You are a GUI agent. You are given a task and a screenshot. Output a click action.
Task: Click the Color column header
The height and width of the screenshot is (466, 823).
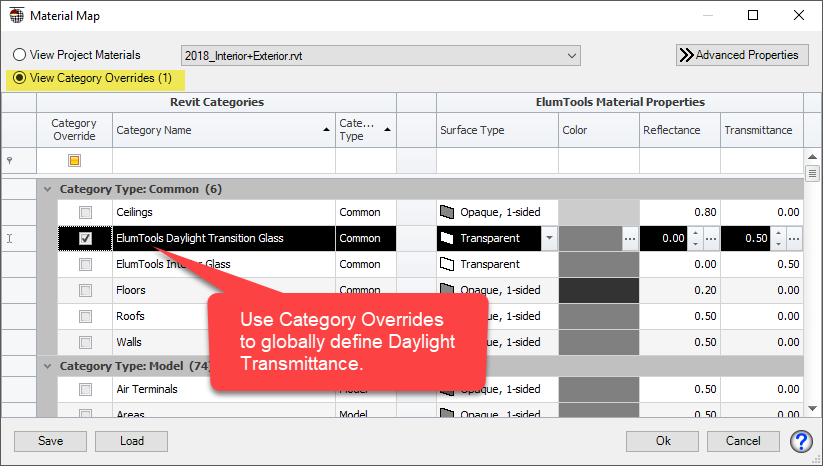(x=599, y=130)
